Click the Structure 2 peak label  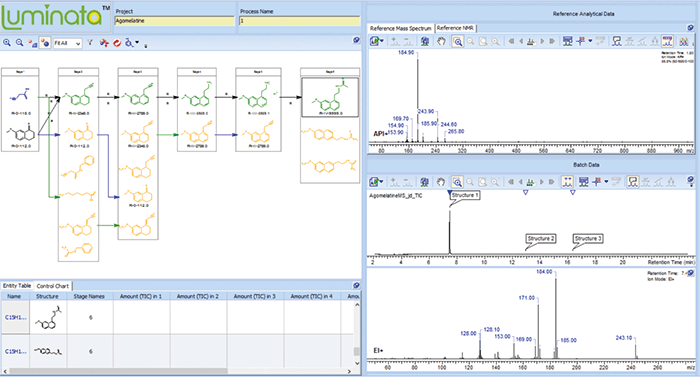540,239
